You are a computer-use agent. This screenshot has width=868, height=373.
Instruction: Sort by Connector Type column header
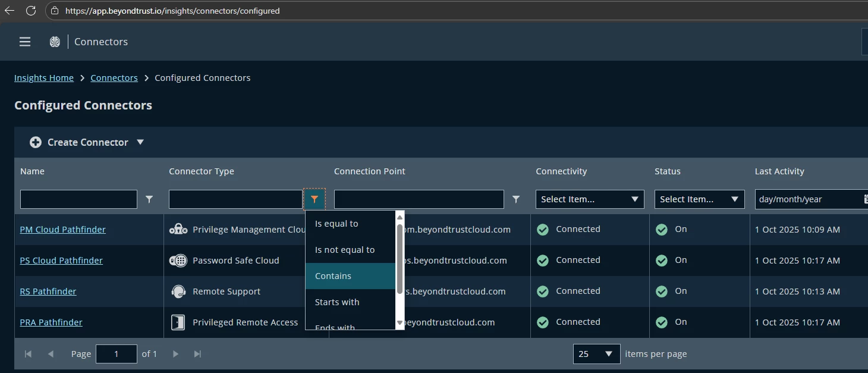[202, 171]
